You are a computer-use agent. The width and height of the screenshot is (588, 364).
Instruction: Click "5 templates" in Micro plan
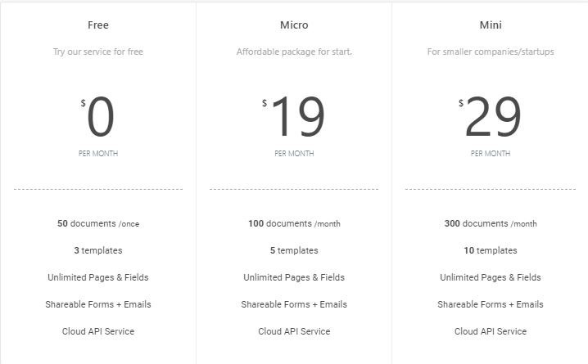(294, 250)
